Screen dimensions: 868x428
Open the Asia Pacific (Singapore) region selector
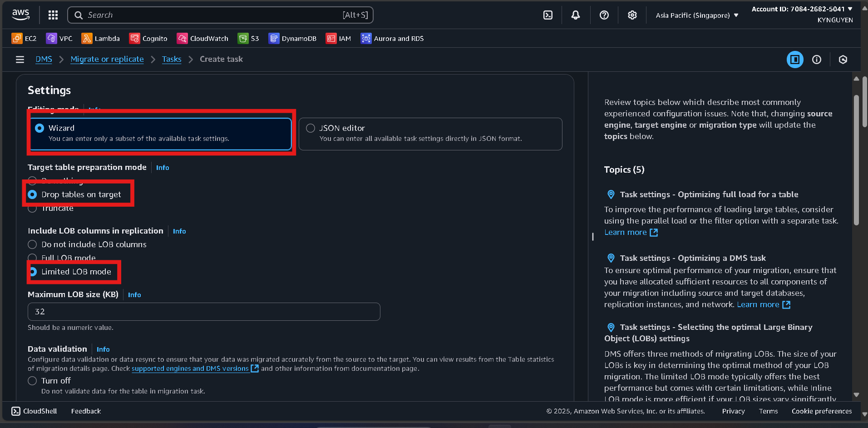coord(696,15)
